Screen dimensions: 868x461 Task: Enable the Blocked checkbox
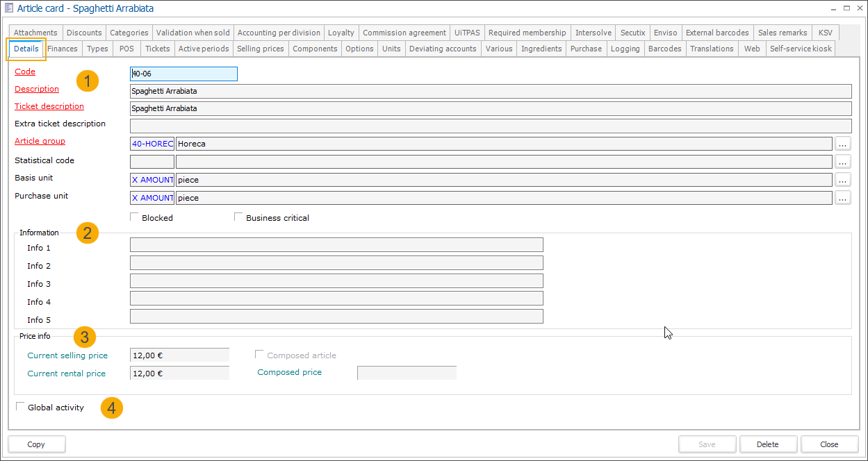tap(135, 217)
